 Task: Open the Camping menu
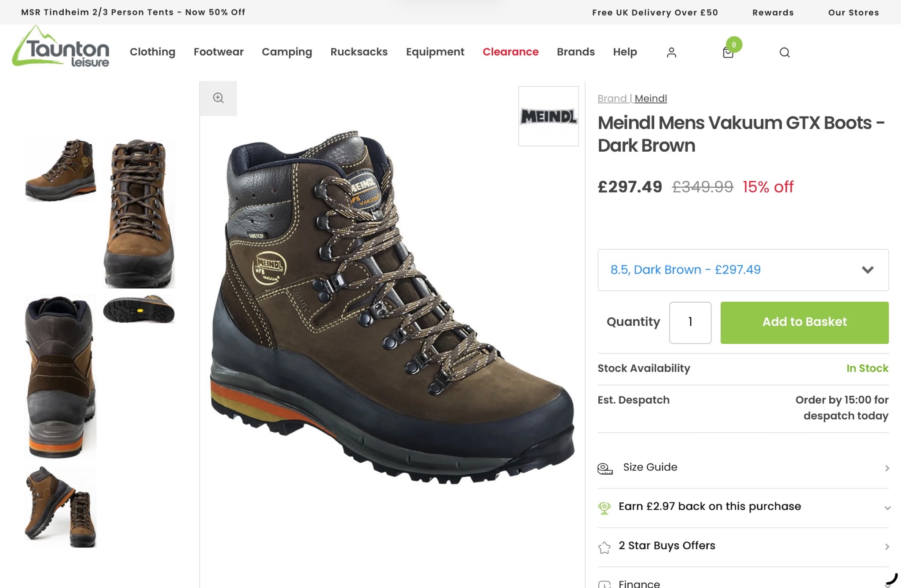(x=287, y=52)
